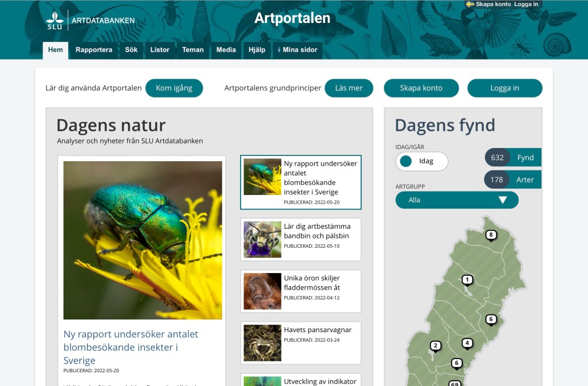
Task: Click map marker showing 1 find
Action: click(467, 280)
